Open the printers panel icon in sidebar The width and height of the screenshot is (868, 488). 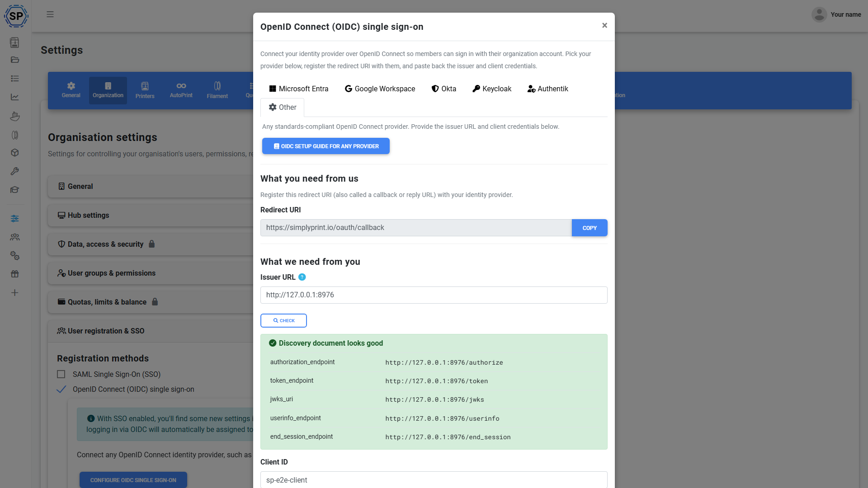click(15, 42)
